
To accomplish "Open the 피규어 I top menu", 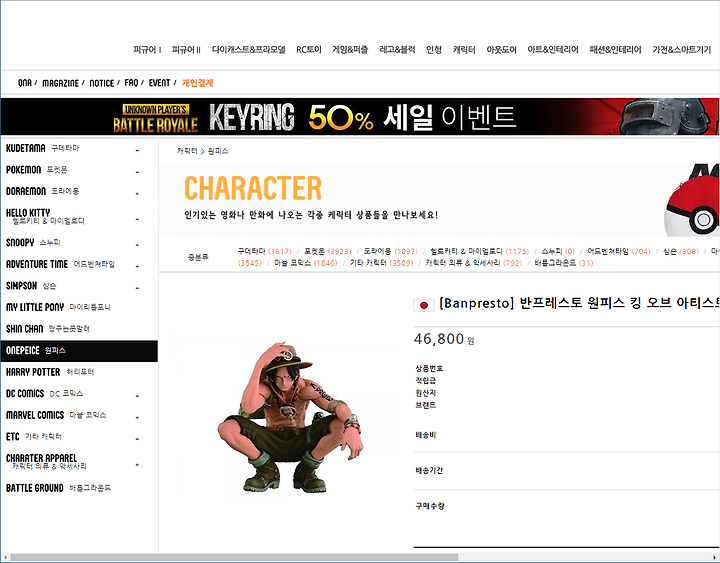I will pos(147,50).
